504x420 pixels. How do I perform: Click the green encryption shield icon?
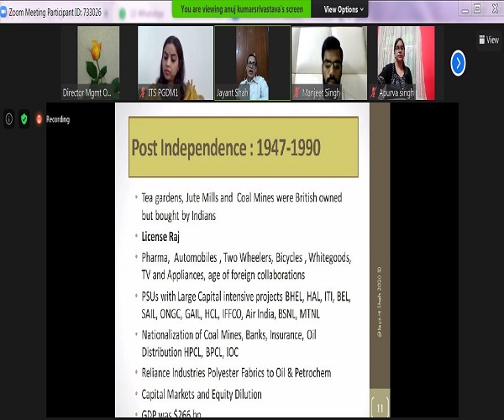[24, 119]
